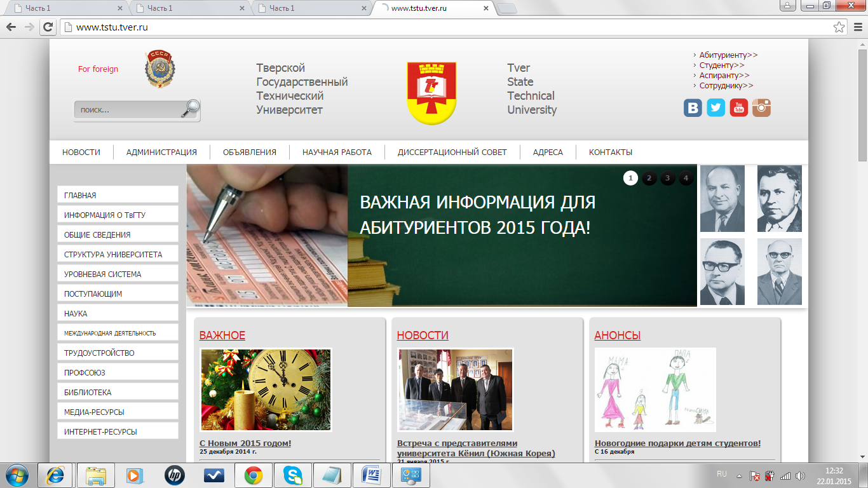868x488 pixels.
Task: Open НАУЧНАЯ РАБОТА menu item
Action: pyautogui.click(x=337, y=152)
